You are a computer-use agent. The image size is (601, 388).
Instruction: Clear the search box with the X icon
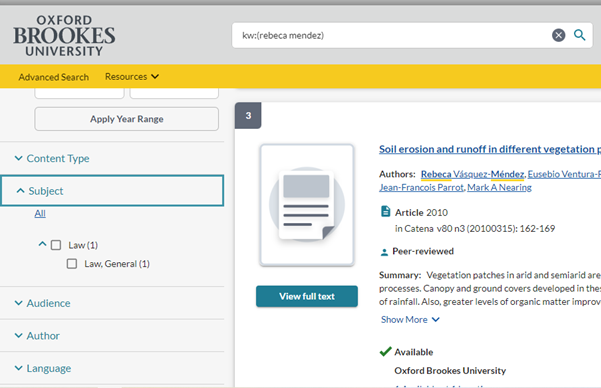coord(558,35)
